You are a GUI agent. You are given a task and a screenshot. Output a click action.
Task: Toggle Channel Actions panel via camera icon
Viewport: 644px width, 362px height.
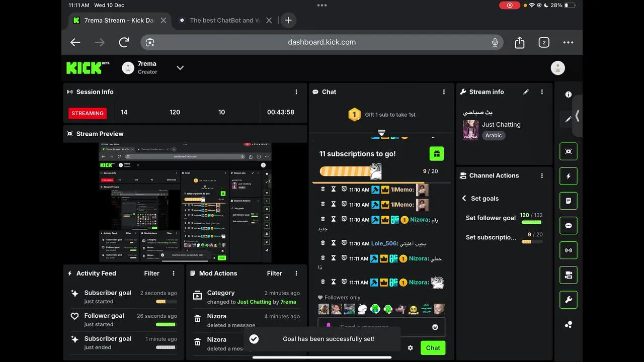[569, 275]
